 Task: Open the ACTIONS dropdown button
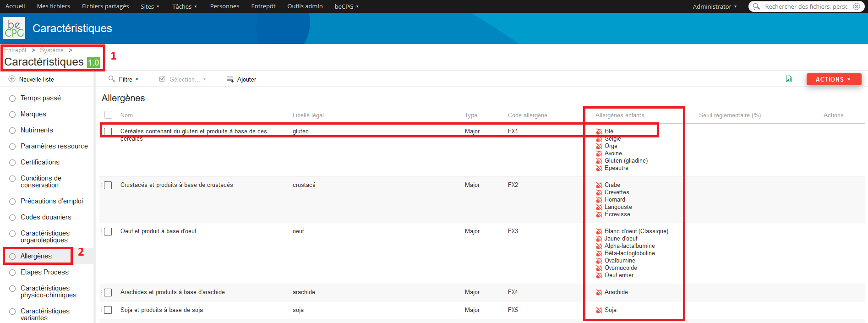click(834, 79)
